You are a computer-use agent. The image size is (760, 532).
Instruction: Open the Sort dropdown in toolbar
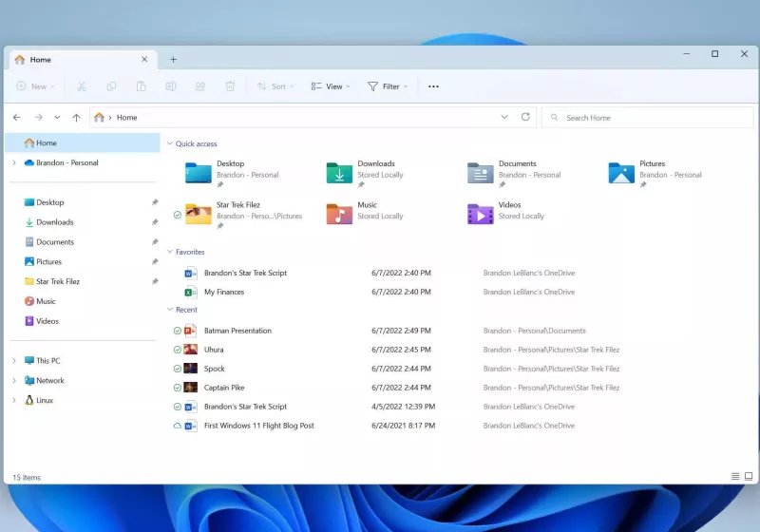[275, 86]
